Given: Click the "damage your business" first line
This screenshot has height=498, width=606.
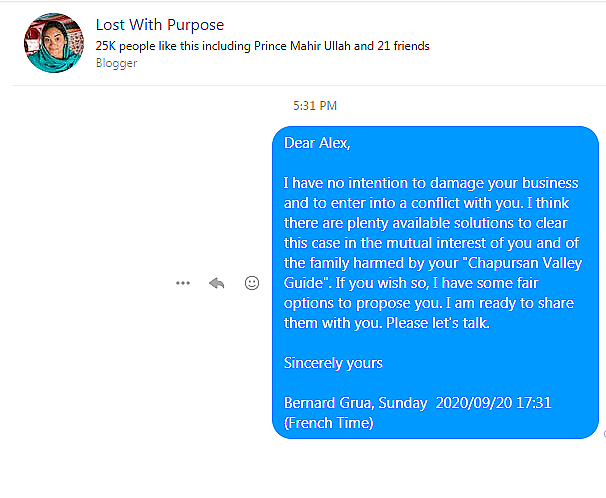Looking at the screenshot, I should click(x=431, y=183).
